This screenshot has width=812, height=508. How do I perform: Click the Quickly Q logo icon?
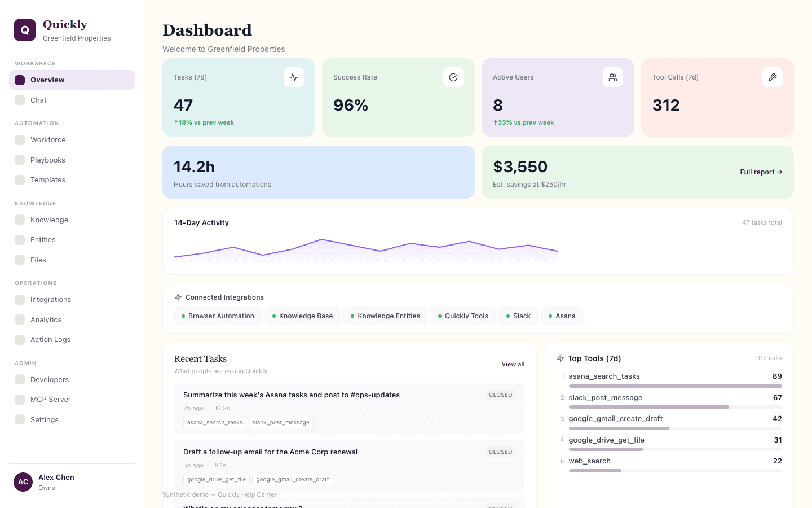25,30
